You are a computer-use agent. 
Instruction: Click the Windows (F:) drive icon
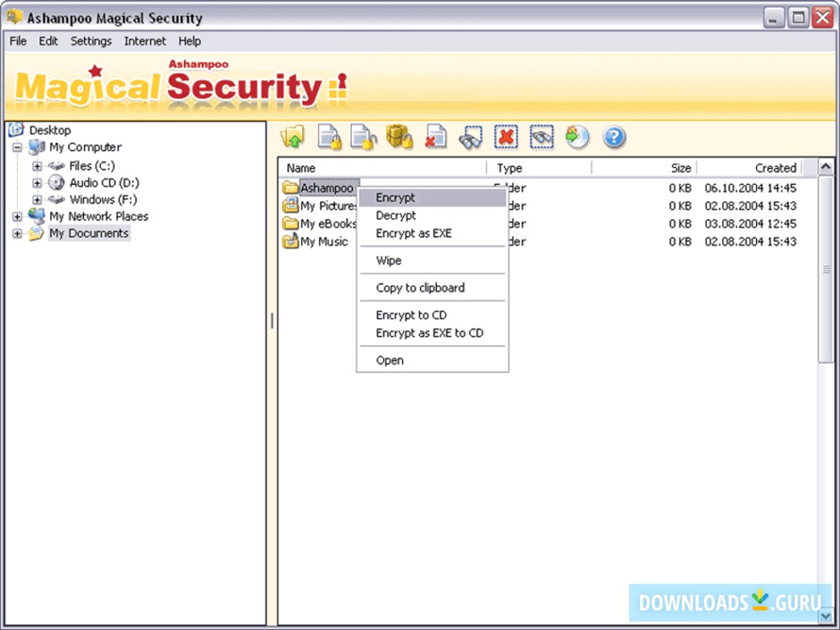56,199
